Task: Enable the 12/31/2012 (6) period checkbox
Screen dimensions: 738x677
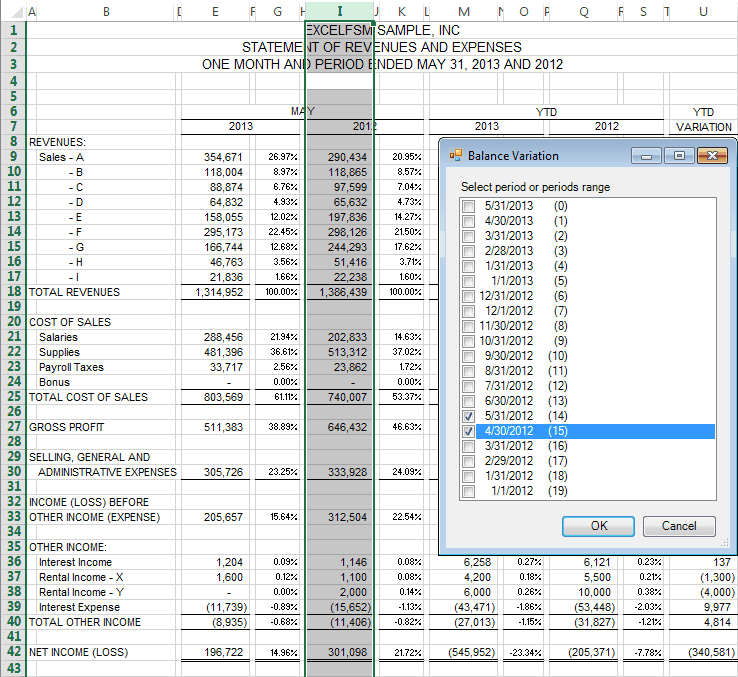Action: tap(468, 296)
